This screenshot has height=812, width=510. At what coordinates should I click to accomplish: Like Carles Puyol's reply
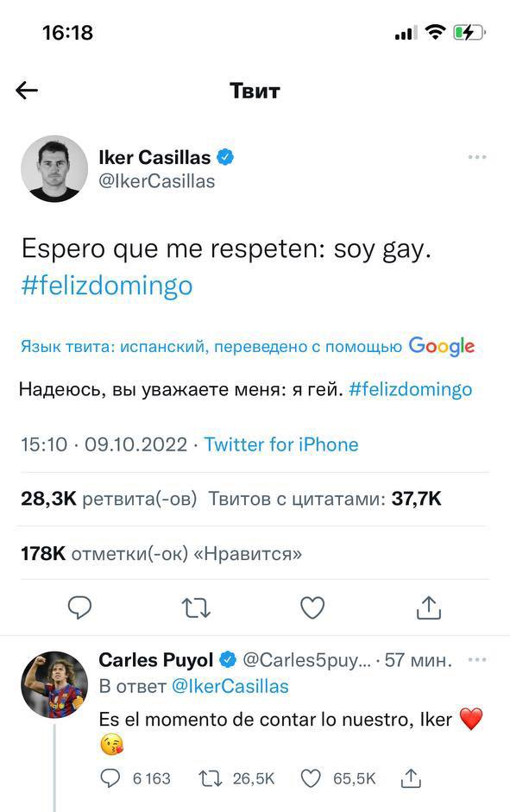click(x=312, y=777)
